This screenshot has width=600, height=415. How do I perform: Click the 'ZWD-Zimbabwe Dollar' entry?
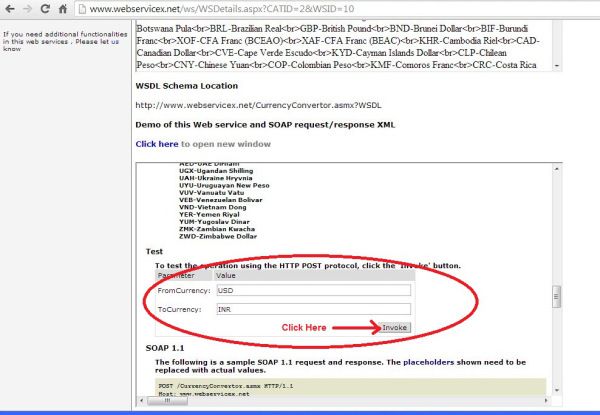tap(218, 236)
